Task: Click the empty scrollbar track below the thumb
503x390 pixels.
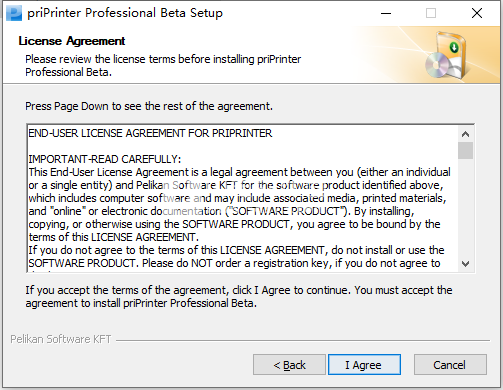Action: (466, 207)
